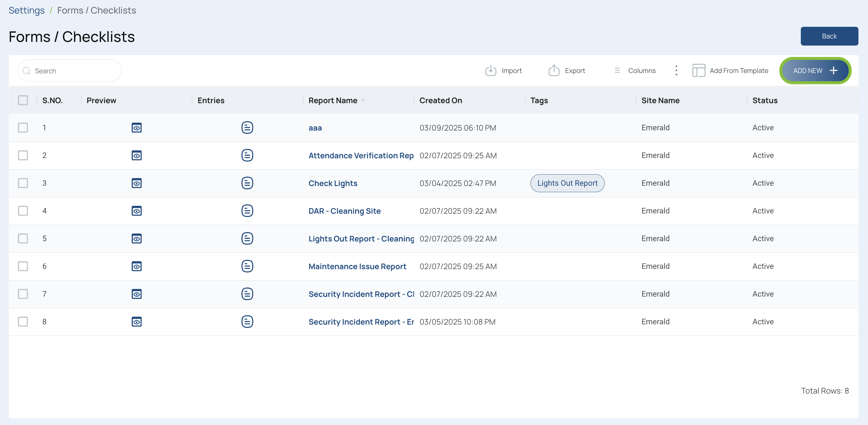The width and height of the screenshot is (868, 425).
Task: Click the Add From Template layout icon
Action: coord(698,71)
